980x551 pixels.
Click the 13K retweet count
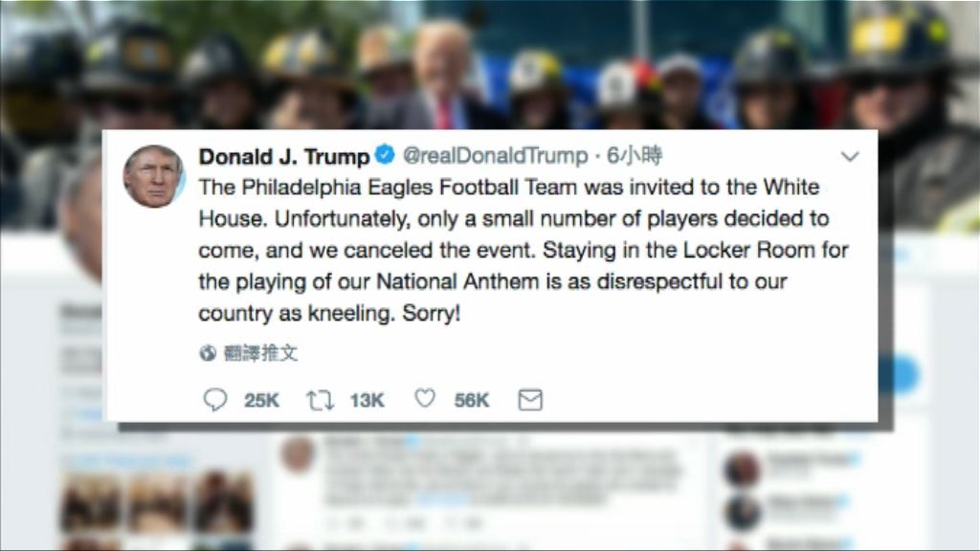[x=367, y=401]
